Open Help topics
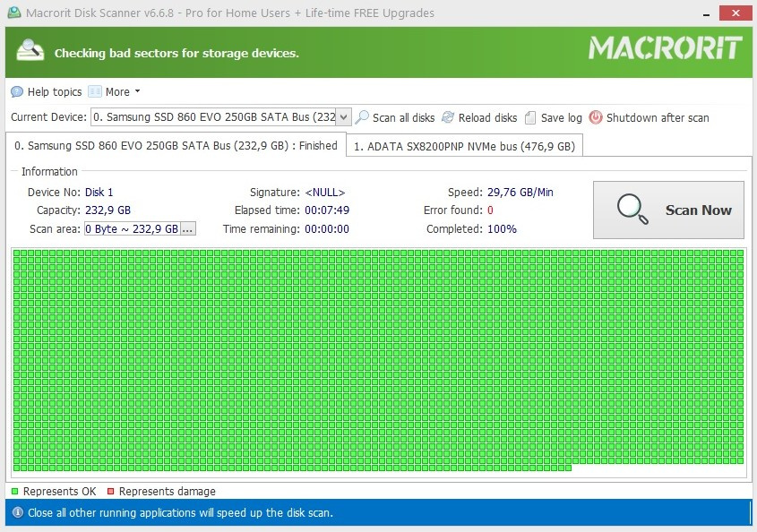The height and width of the screenshot is (532, 757). (47, 91)
